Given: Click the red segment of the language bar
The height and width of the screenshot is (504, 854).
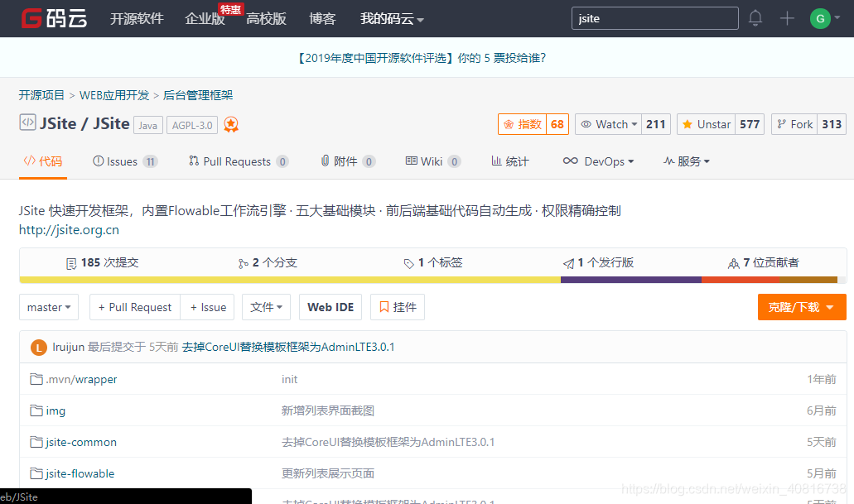Looking at the screenshot, I should tap(741, 280).
